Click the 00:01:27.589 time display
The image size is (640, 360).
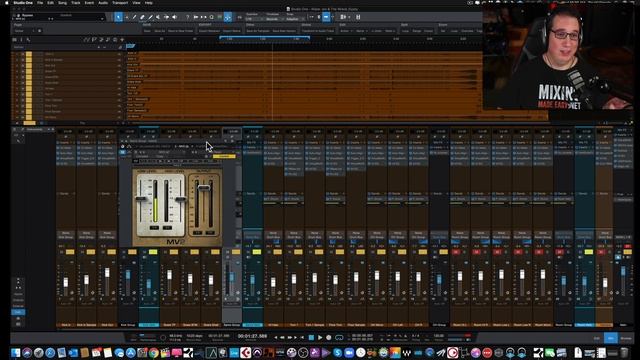tap(252, 336)
